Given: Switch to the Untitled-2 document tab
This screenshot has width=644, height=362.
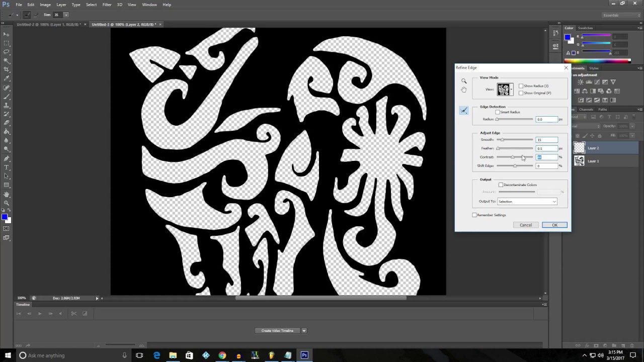Looking at the screenshot, I should pyautogui.click(x=48, y=24).
